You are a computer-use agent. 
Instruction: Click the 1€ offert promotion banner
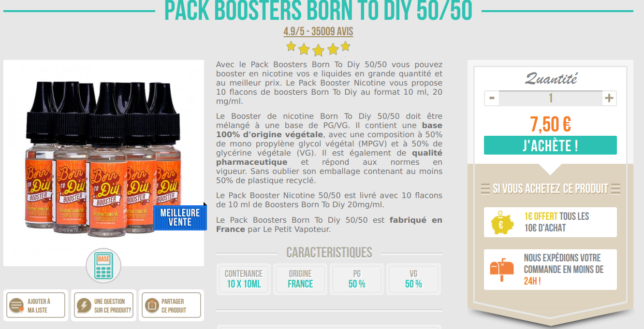550,222
